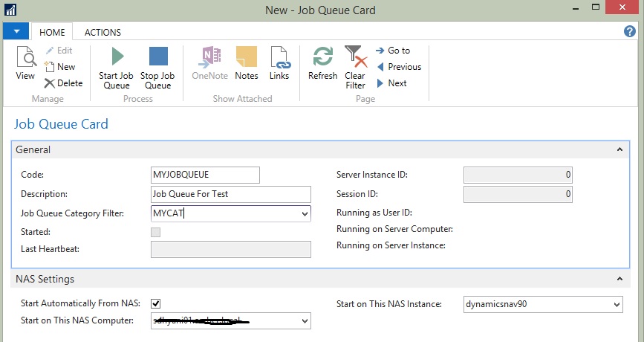Viewport: 644px width, 342px height.
Task: Open Job Queue Category Filter dropdown
Action: coord(305,214)
